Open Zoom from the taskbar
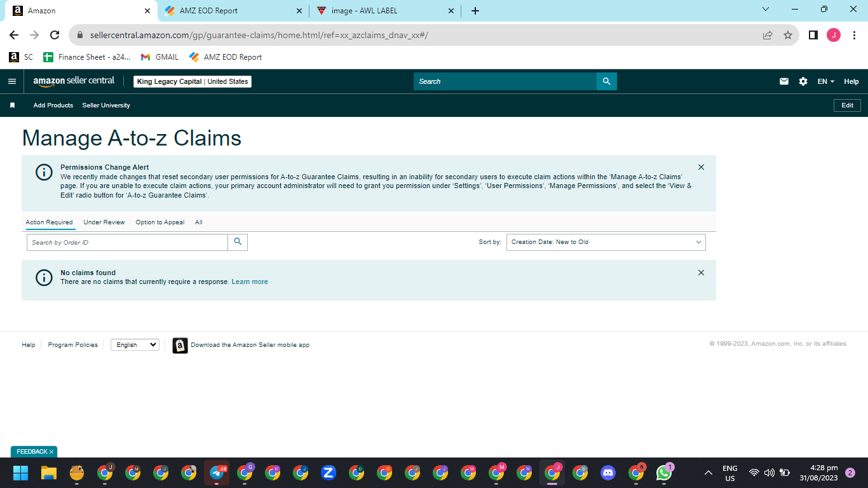 (329, 473)
